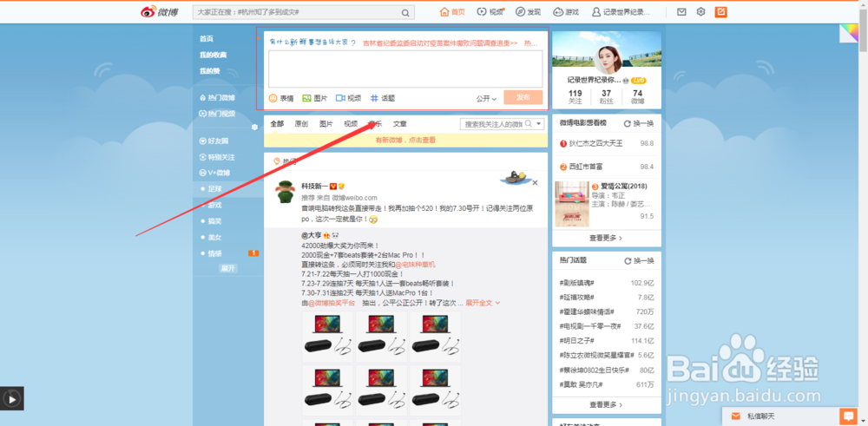Insert an emoji with 表情 icon
868x426 pixels.
pyautogui.click(x=281, y=98)
